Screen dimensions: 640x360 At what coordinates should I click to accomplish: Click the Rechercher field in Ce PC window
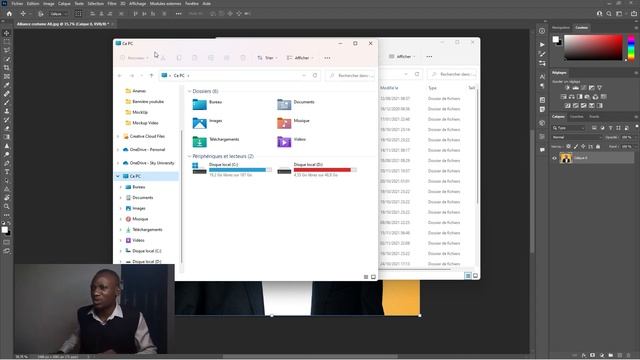pos(350,76)
